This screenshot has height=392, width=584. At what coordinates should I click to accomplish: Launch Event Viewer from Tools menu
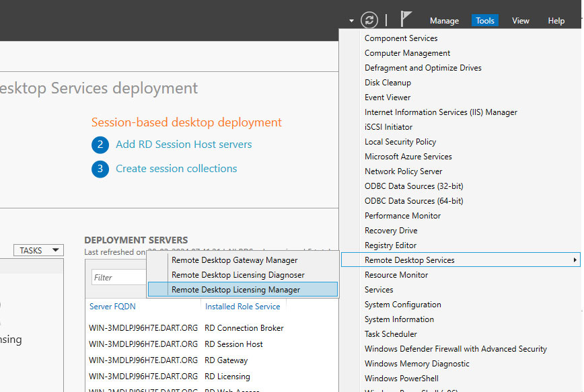[388, 97]
